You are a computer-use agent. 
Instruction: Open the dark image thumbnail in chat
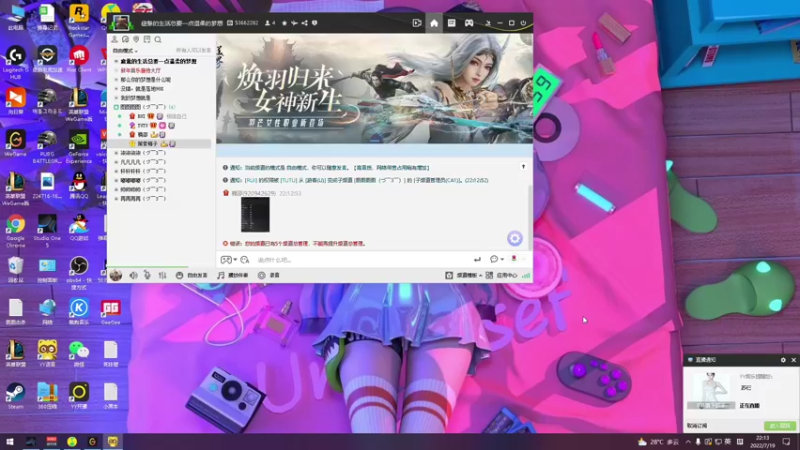(x=255, y=215)
